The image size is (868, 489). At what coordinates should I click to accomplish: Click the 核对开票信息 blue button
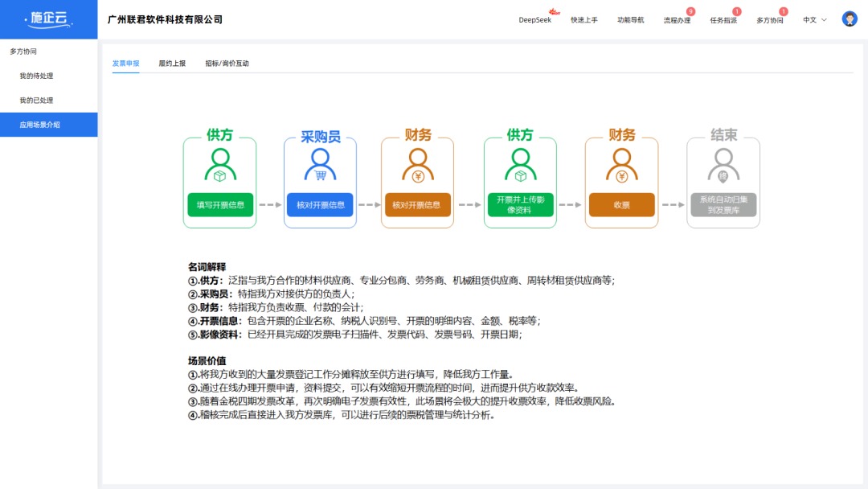(x=320, y=205)
